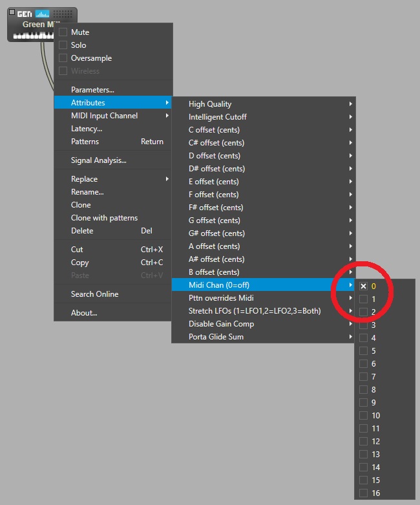Viewport: 420px width, 505px height.
Task: Enable the Mute checkbox
Action: pyautogui.click(x=63, y=32)
